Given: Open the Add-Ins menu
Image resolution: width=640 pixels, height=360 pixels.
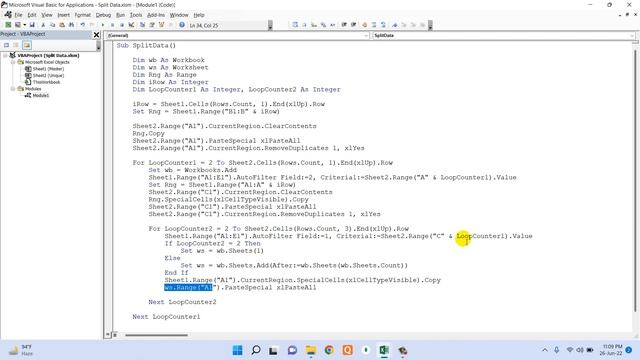Looking at the screenshot, I should (x=156, y=15).
